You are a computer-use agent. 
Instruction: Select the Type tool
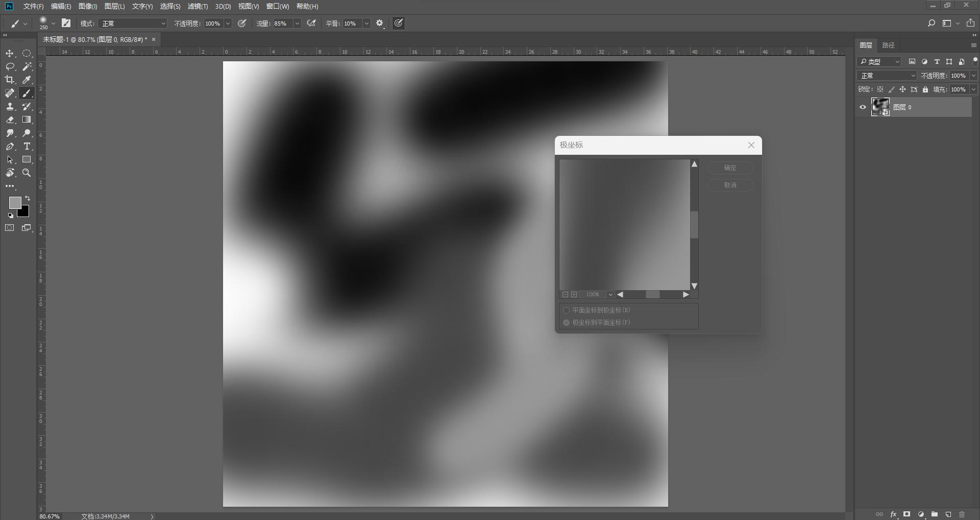coord(27,146)
